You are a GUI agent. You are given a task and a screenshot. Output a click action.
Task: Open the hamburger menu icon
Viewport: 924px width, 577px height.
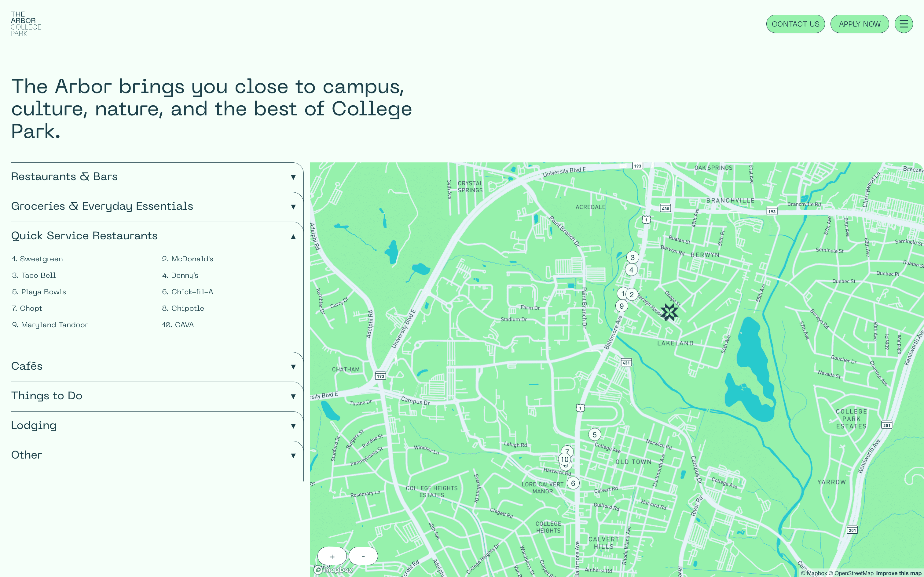(x=904, y=24)
